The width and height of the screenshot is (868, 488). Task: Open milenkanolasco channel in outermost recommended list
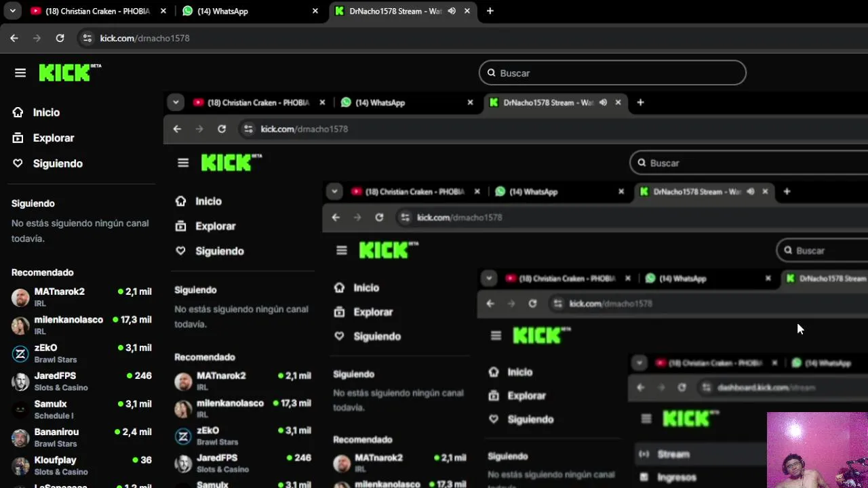(81, 325)
